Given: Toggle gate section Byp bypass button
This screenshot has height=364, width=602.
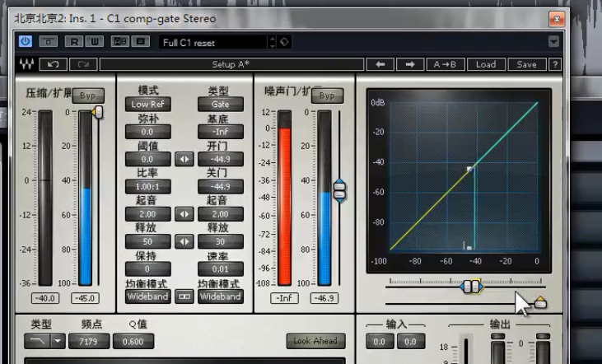Looking at the screenshot, I should pos(327,96).
